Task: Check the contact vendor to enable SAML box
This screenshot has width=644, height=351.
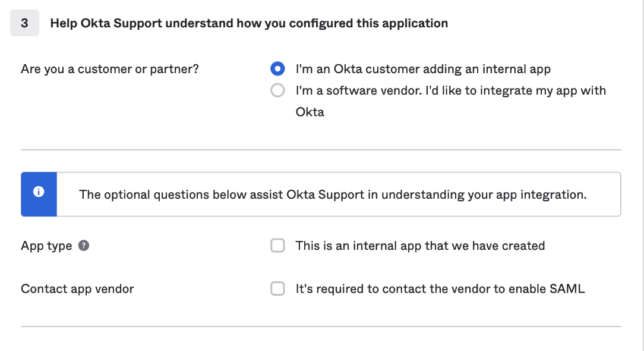Action: pyautogui.click(x=277, y=289)
